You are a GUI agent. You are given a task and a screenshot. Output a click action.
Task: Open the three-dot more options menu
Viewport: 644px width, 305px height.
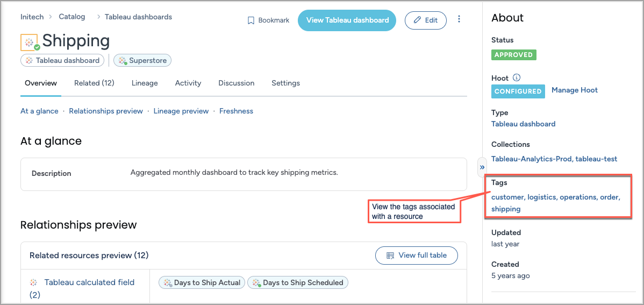coord(459,19)
